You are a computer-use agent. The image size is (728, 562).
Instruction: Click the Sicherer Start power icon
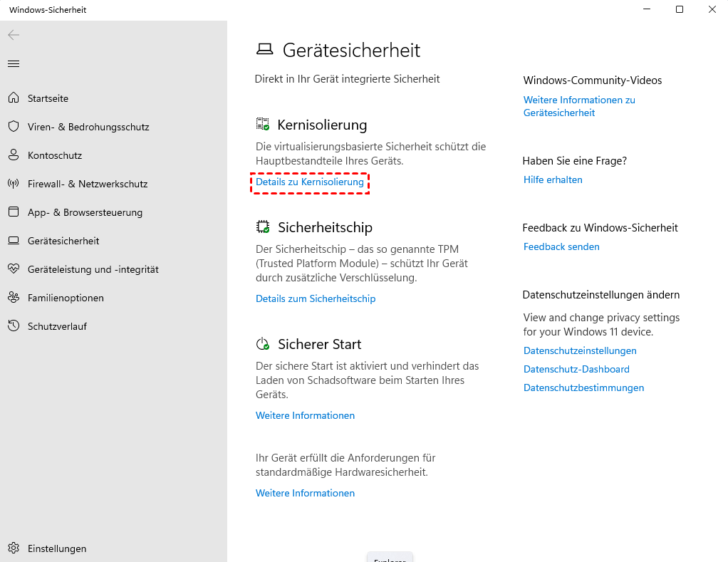(263, 344)
